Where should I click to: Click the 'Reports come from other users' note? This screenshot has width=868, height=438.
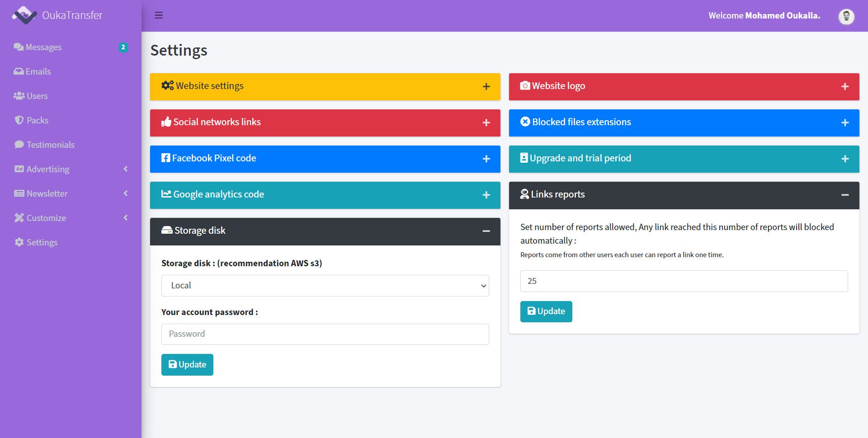click(x=622, y=255)
